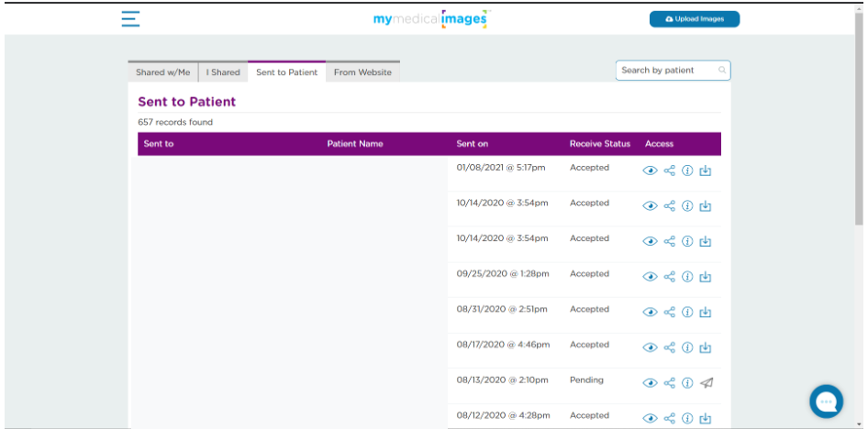Click the Sent to Patient heading
Viewport: 868px width, 429px height.
click(187, 102)
